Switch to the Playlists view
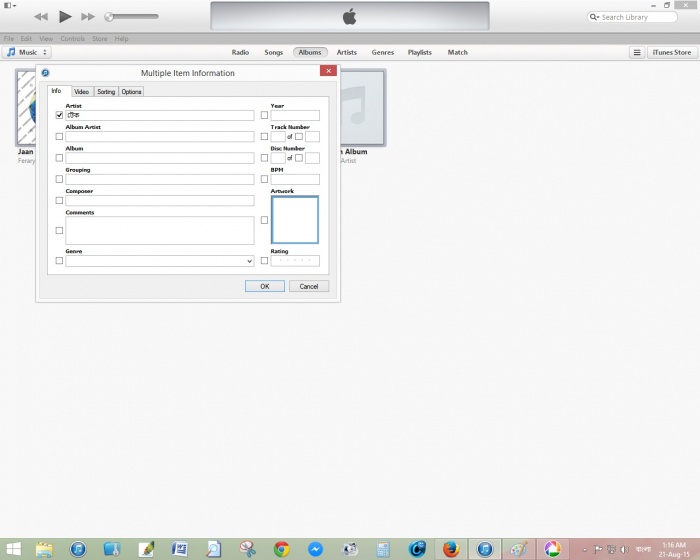 click(x=420, y=52)
